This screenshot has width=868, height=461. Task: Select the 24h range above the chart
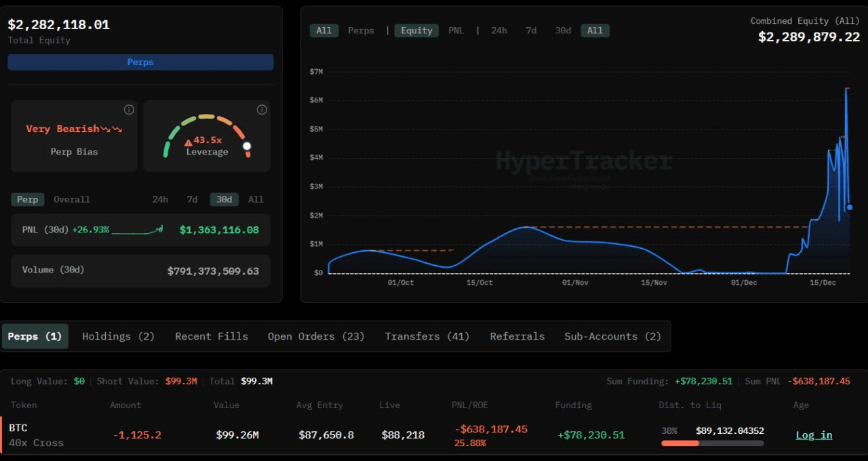(x=498, y=31)
